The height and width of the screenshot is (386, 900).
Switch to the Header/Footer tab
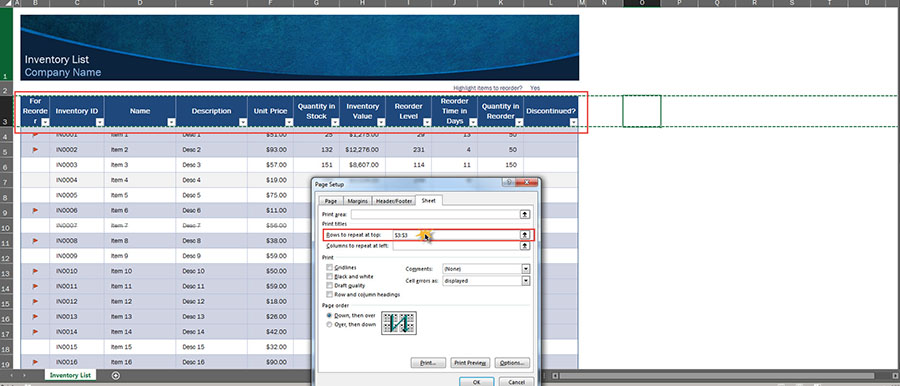coord(394,201)
